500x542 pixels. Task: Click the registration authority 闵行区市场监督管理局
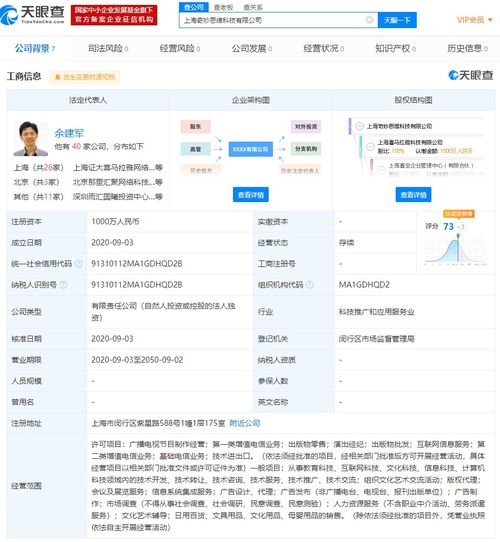pyautogui.click(x=376, y=339)
